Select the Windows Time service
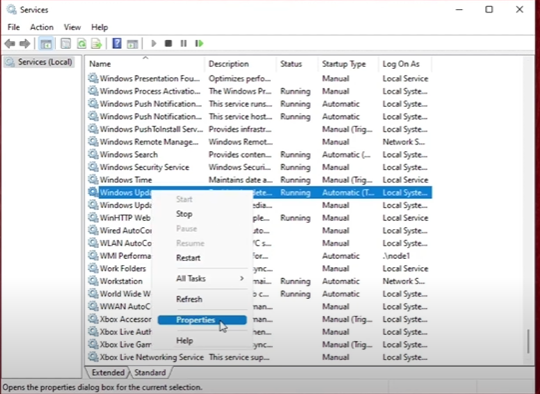 (259, 180)
